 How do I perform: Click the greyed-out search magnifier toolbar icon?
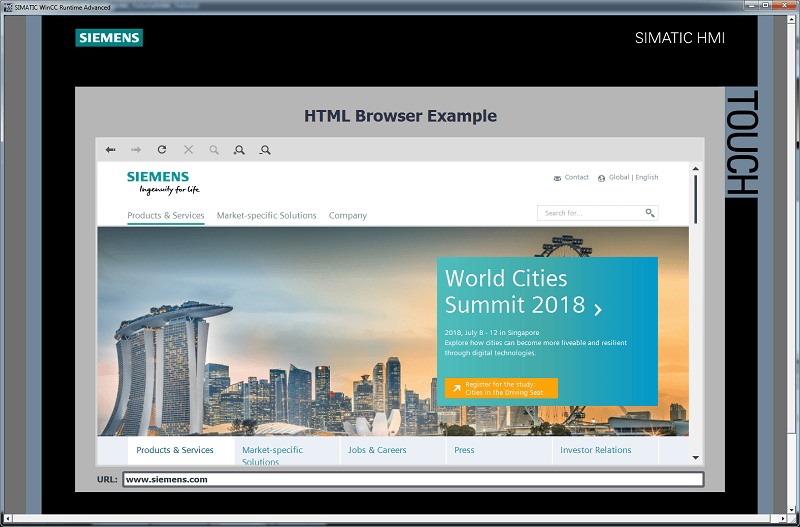coord(214,149)
